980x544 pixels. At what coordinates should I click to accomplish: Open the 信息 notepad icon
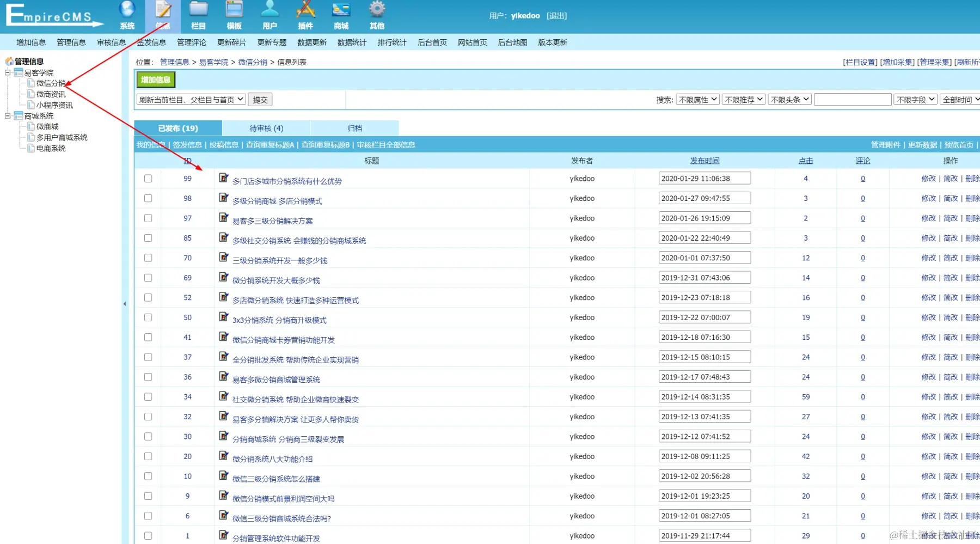click(x=163, y=10)
